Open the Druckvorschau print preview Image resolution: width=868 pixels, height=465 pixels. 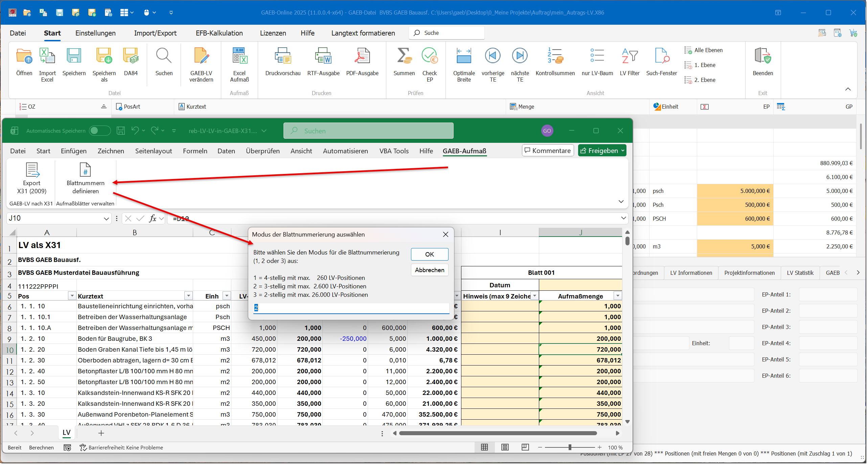pyautogui.click(x=282, y=56)
